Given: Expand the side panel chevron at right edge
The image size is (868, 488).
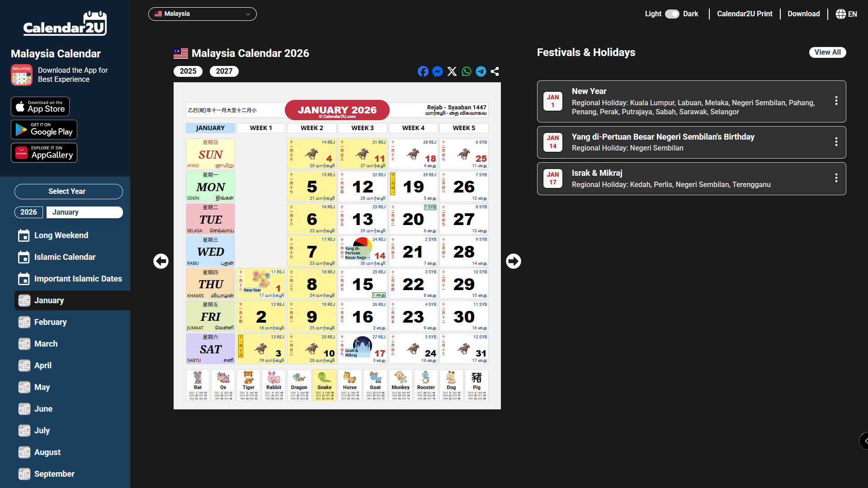Looking at the screenshot, I should (x=864, y=441).
